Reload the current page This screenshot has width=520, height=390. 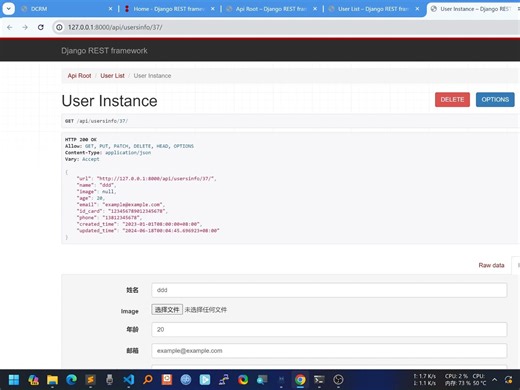click(x=41, y=27)
